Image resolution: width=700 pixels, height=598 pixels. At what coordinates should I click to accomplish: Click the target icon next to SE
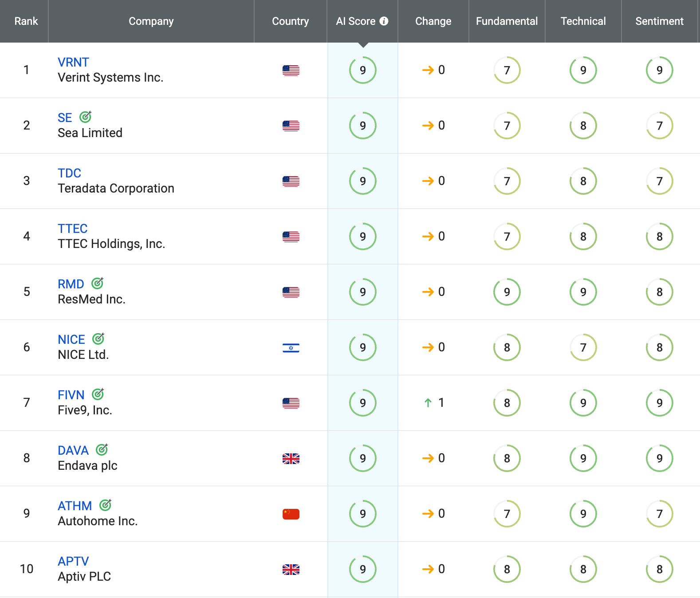86,117
